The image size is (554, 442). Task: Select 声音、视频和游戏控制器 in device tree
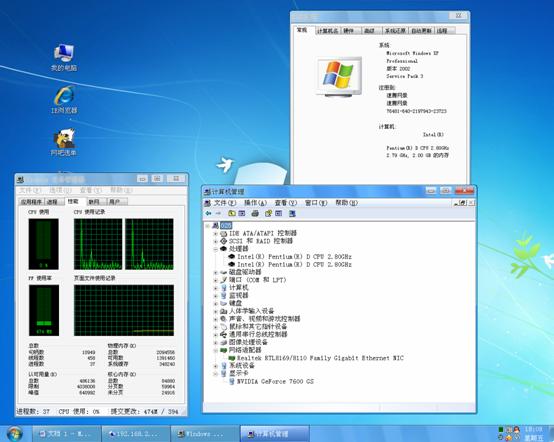(265, 319)
